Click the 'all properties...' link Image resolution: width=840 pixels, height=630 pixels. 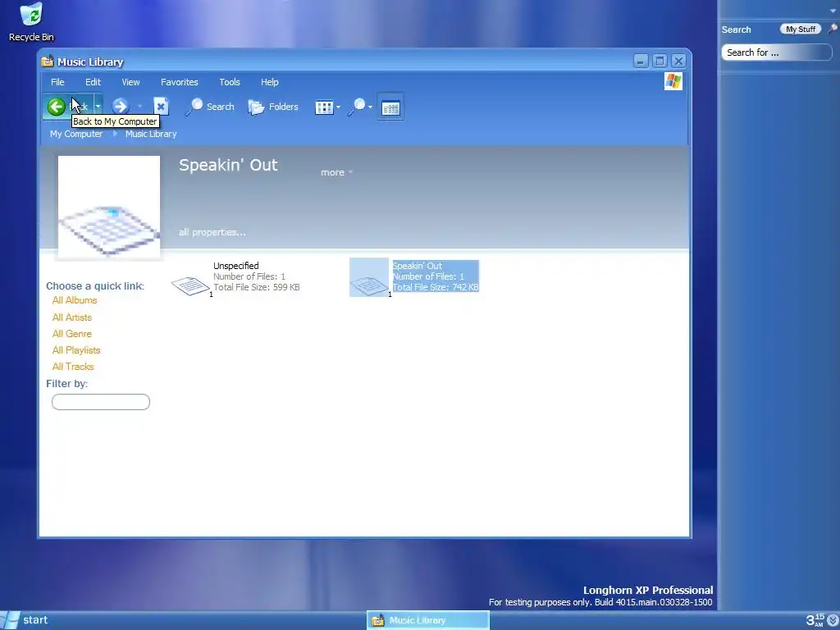pyautogui.click(x=212, y=232)
